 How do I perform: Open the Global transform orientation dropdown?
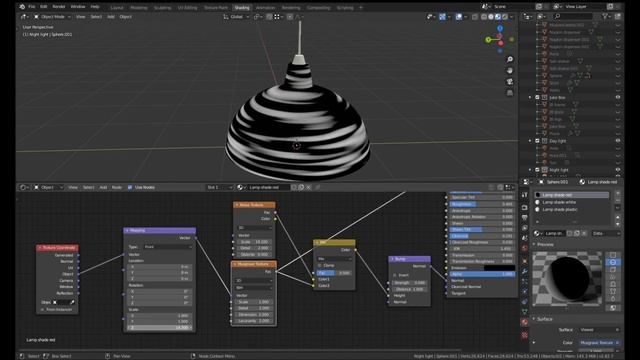click(236, 17)
